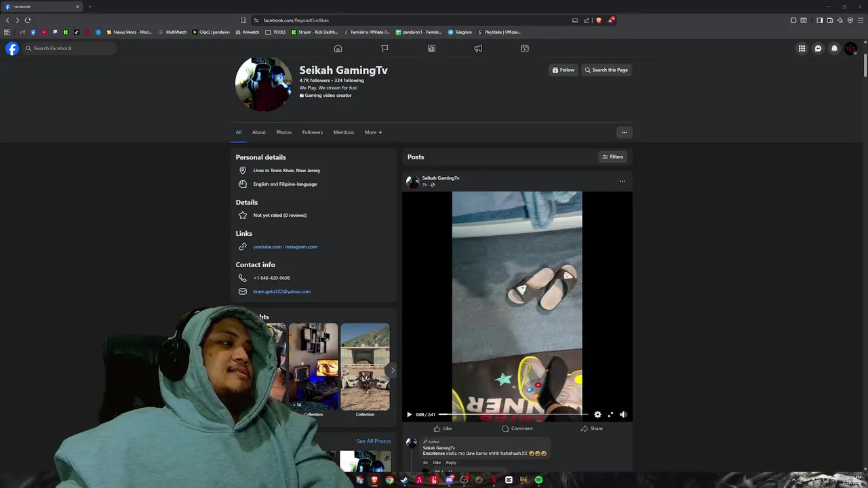868x488 pixels.
Task: Comment on the video post
Action: click(517, 428)
